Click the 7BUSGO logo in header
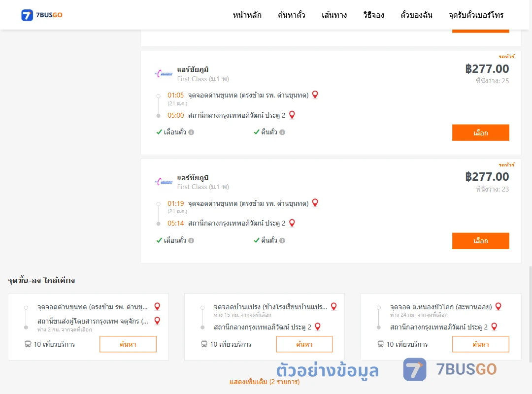 tap(42, 15)
